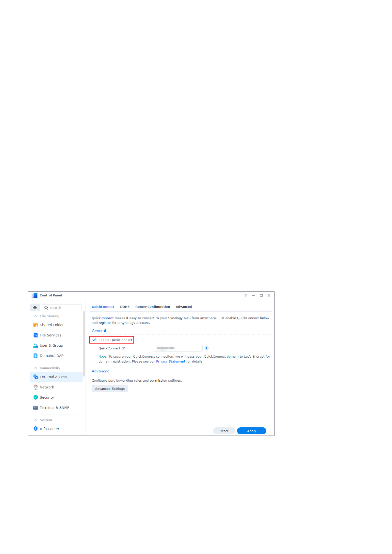Collapse the File Sharing section
Image resolution: width=392 pixels, height=554 pixels.
[36, 316]
